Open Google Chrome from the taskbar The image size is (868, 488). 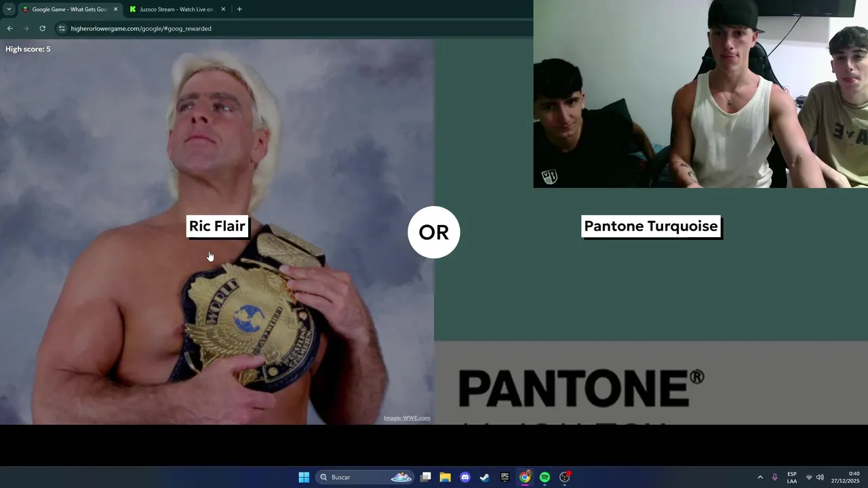[525, 477]
